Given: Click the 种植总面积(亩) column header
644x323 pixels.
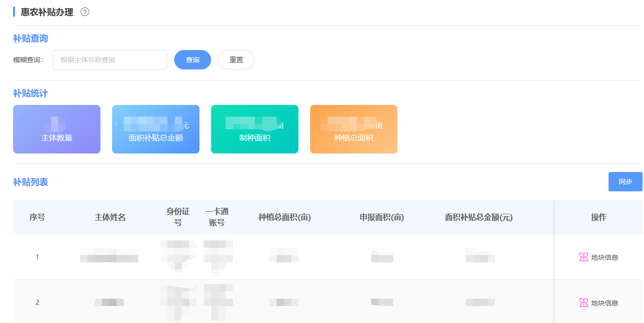Looking at the screenshot, I should tap(284, 217).
